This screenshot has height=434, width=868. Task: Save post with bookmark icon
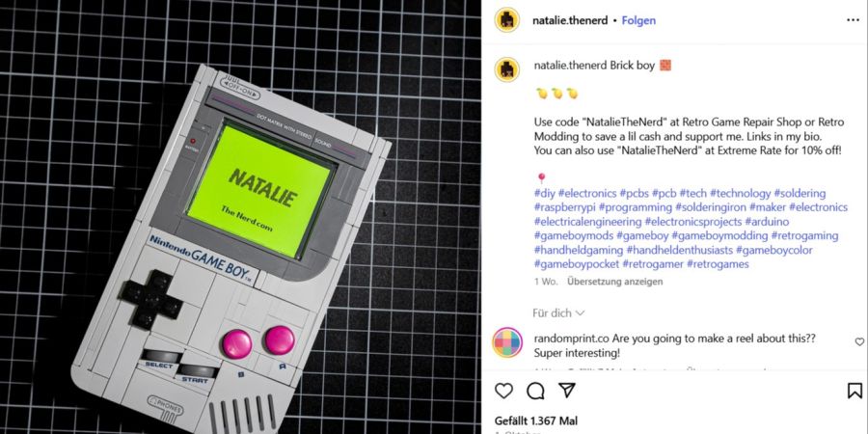(854, 391)
